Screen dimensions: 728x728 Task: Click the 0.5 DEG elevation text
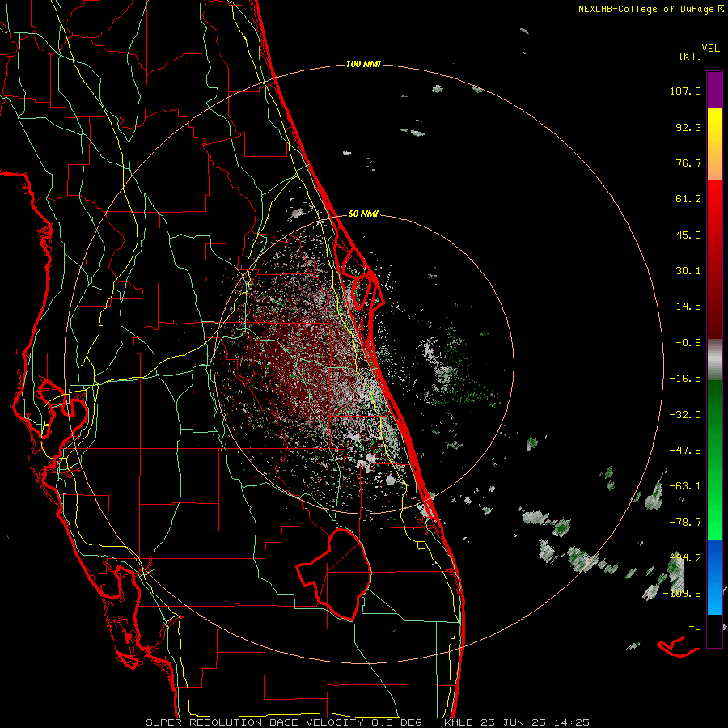396,722
